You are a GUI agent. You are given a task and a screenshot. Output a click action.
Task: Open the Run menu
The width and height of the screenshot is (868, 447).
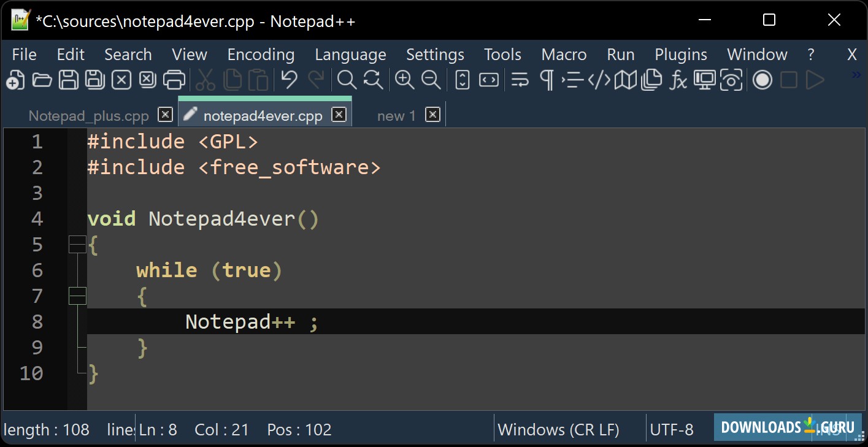click(x=620, y=55)
